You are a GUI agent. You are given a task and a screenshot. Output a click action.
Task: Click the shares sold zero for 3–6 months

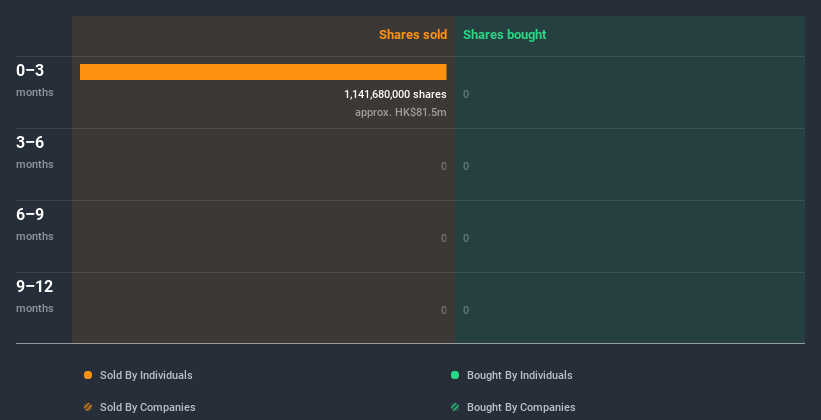coord(443,166)
